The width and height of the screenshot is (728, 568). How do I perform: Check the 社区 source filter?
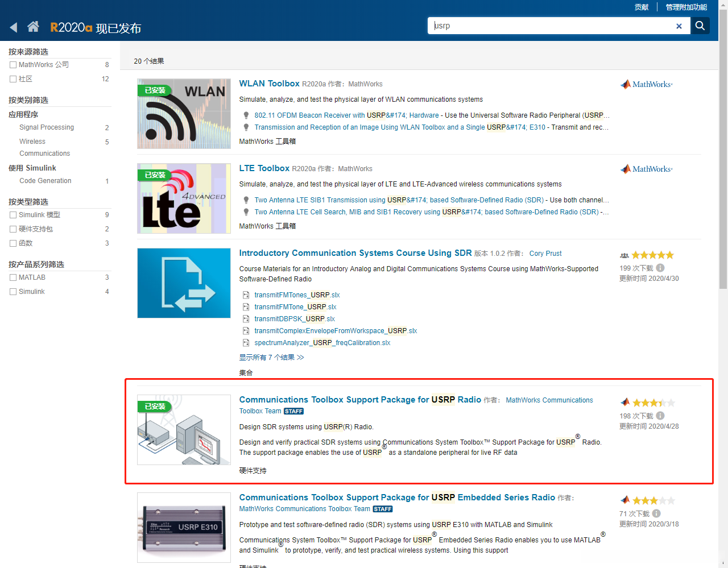(x=13, y=79)
